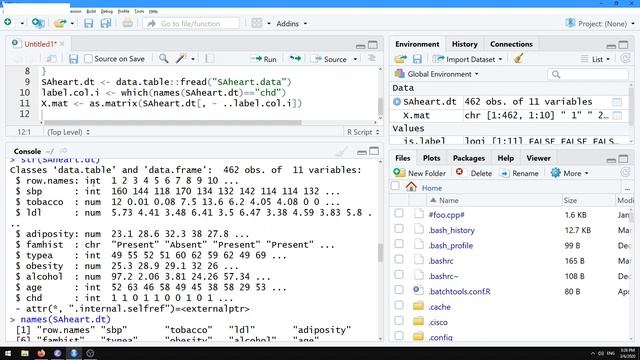Image resolution: width=640 pixels, height=360 pixels.
Task: Check the select-all files checkbox
Action: 395,187
